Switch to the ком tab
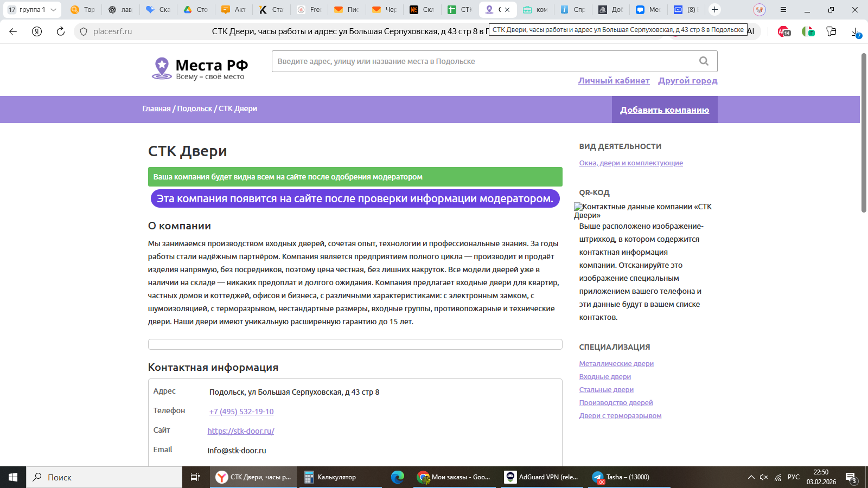 tap(535, 9)
